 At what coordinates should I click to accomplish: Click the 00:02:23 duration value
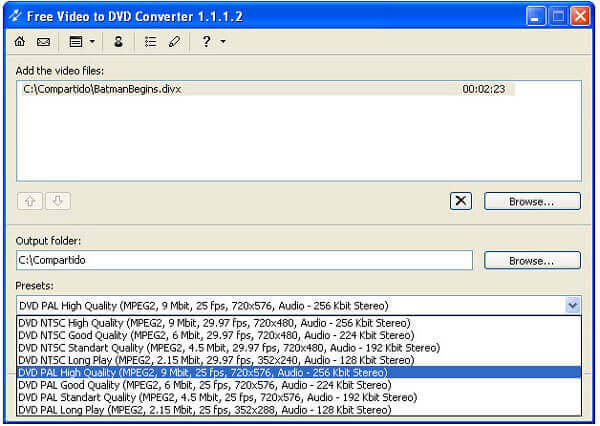tap(484, 89)
